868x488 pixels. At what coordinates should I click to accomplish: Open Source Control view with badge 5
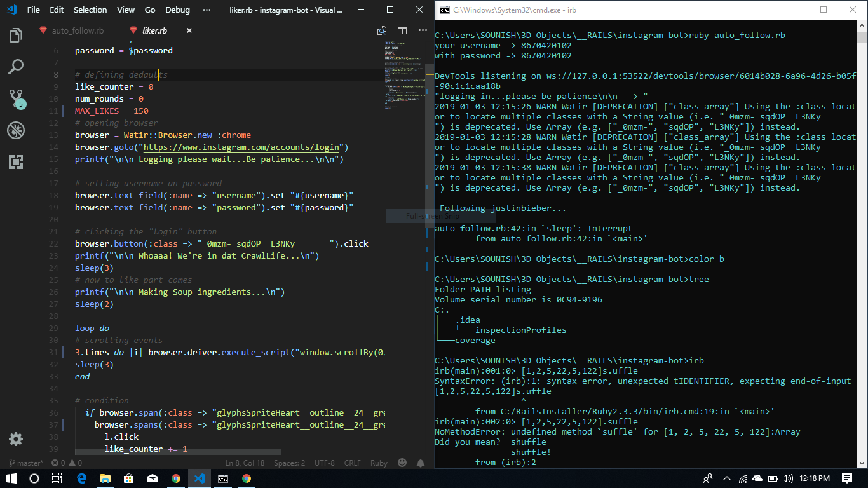(16, 98)
